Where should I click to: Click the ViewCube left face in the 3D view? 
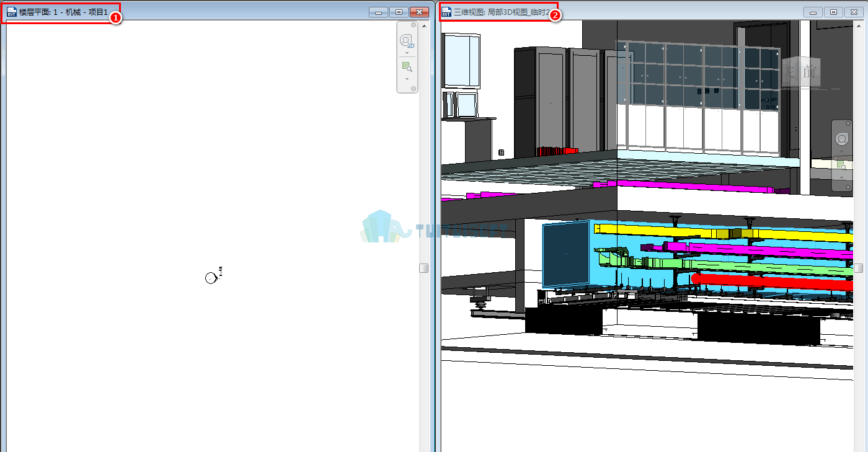tap(790, 72)
